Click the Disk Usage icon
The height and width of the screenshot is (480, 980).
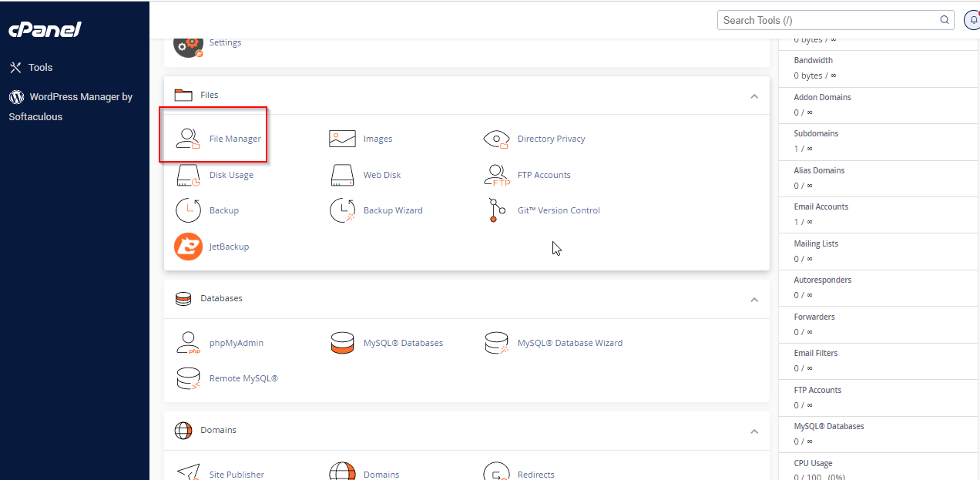point(188,175)
